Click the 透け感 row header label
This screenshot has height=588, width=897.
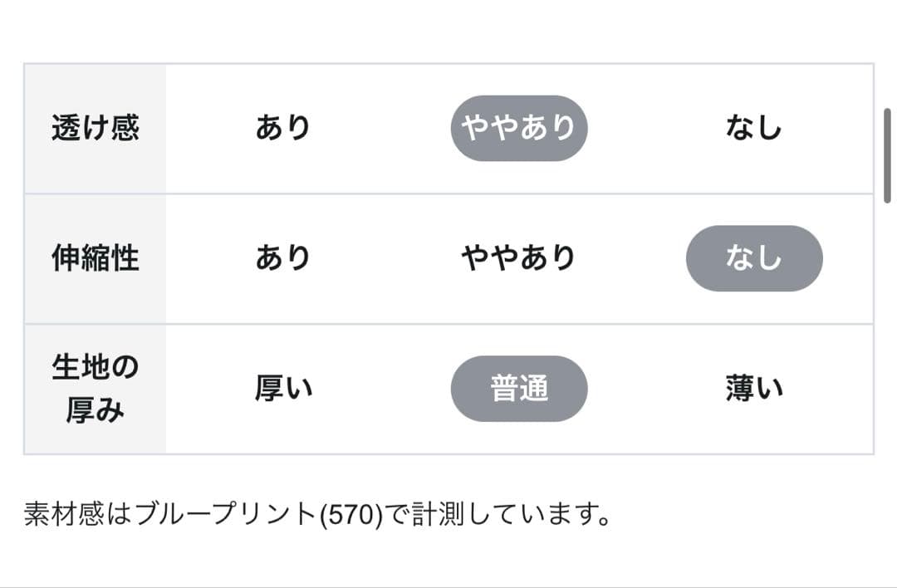[93, 127]
